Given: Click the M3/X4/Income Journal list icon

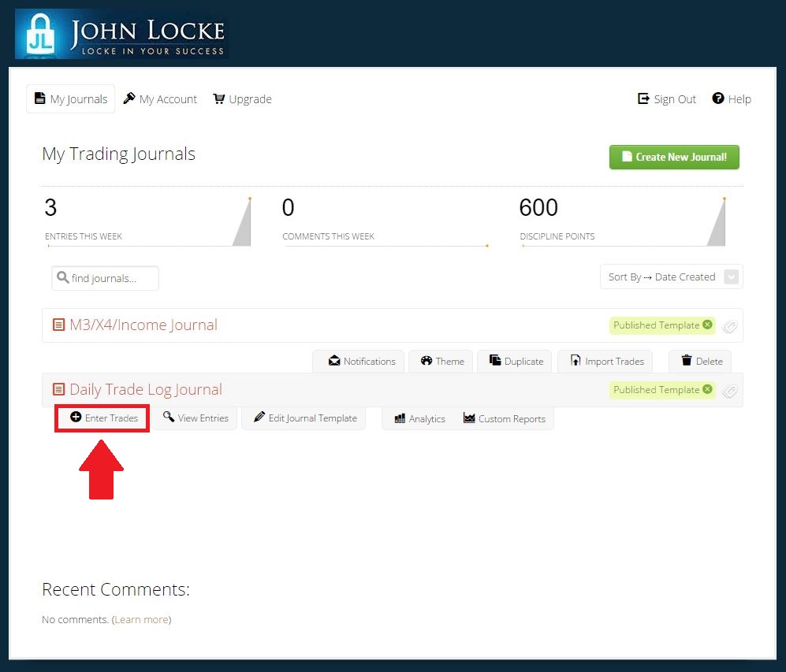Looking at the screenshot, I should coord(58,325).
